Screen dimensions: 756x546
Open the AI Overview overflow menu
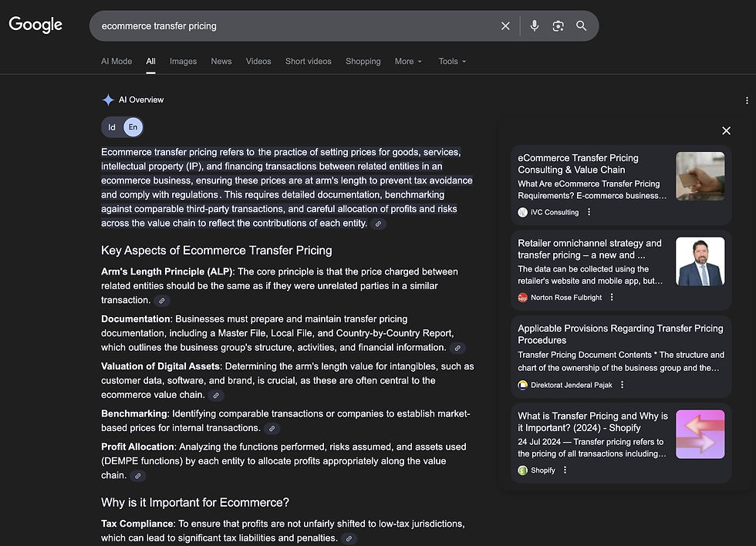(746, 100)
